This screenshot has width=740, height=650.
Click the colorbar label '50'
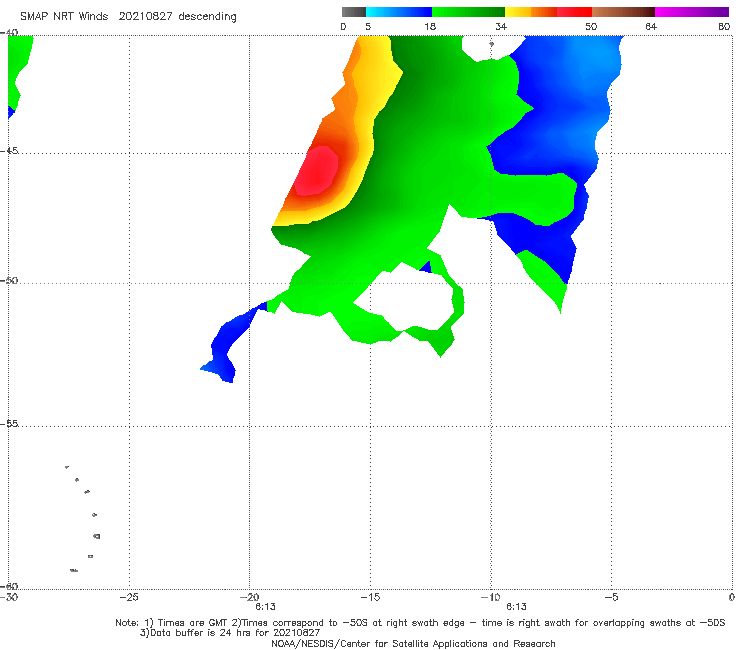tap(591, 26)
